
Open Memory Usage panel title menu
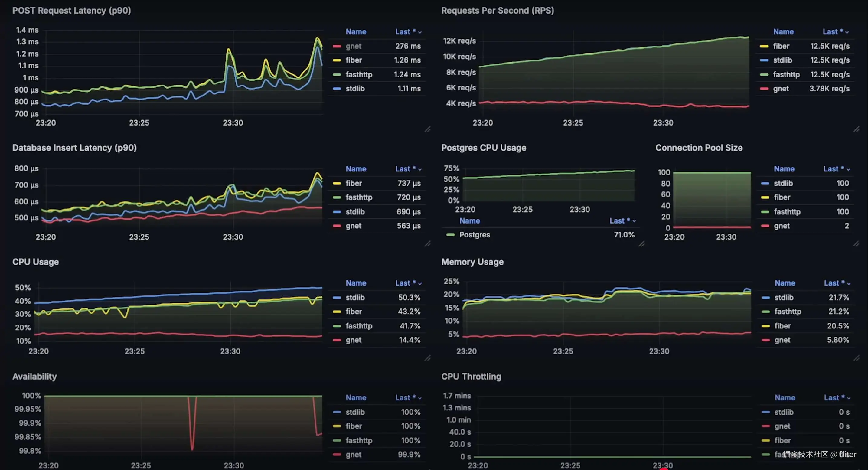(472, 262)
